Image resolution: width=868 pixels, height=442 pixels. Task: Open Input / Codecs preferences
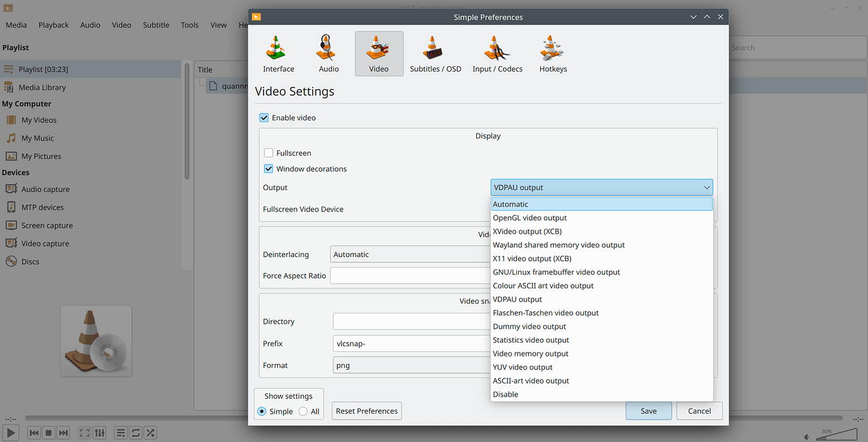point(497,54)
